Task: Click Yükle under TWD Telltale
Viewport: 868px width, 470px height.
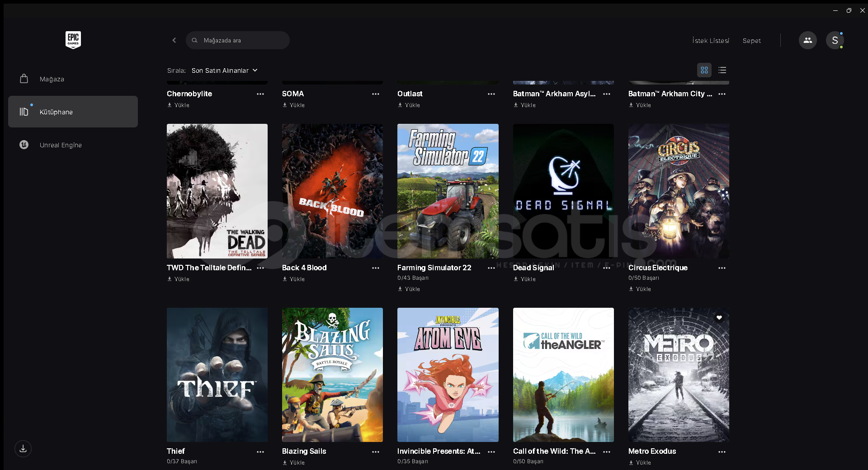Action: [179, 279]
